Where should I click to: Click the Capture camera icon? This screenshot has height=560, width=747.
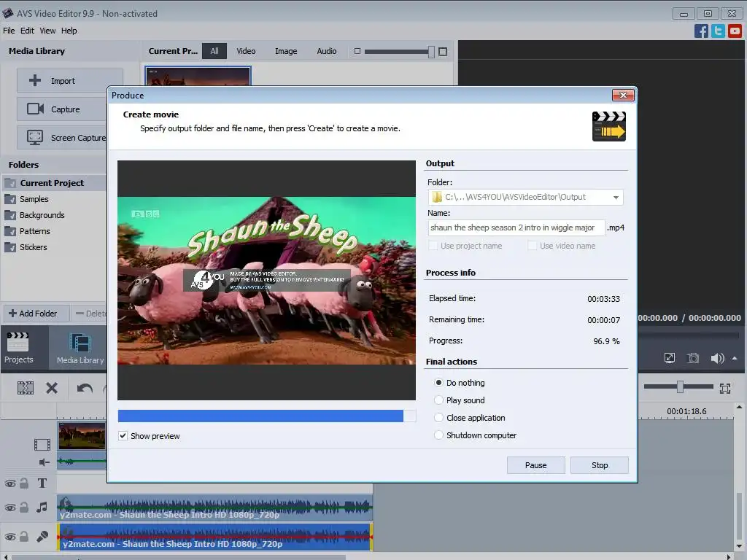coord(35,109)
